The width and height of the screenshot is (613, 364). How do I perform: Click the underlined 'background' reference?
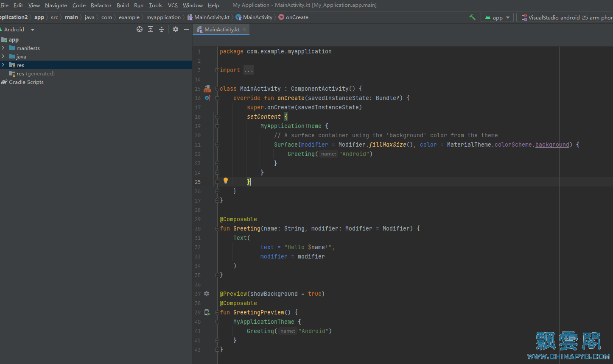(552, 144)
